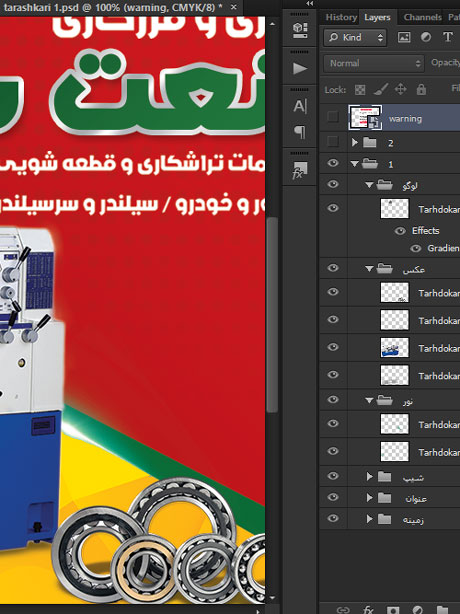Screen dimensions: 460x614
Task: Lock position move icon
Action: tap(400, 90)
